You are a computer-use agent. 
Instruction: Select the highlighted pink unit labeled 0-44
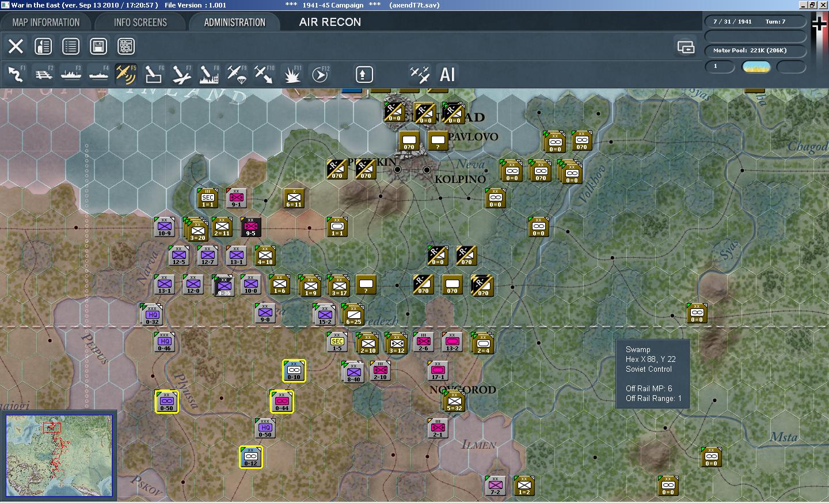click(282, 401)
